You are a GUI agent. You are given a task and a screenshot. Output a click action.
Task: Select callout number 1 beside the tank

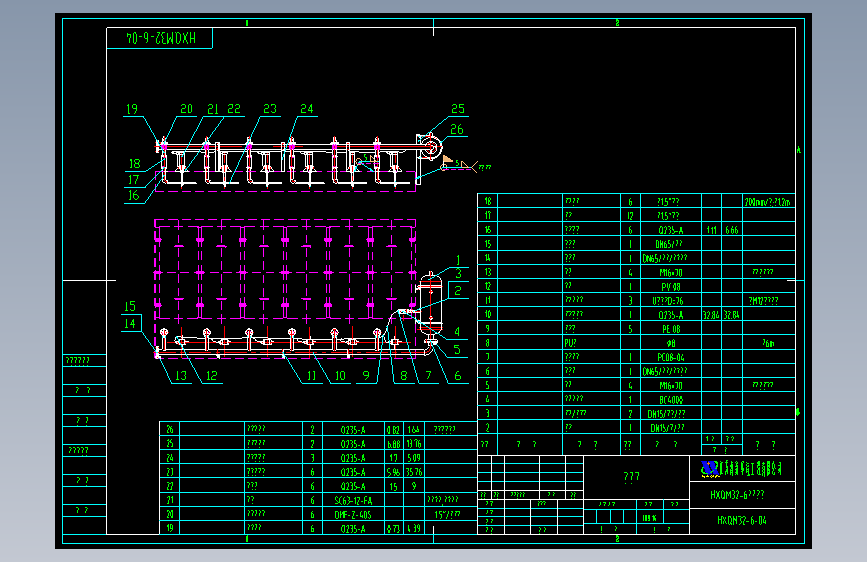[458, 260]
